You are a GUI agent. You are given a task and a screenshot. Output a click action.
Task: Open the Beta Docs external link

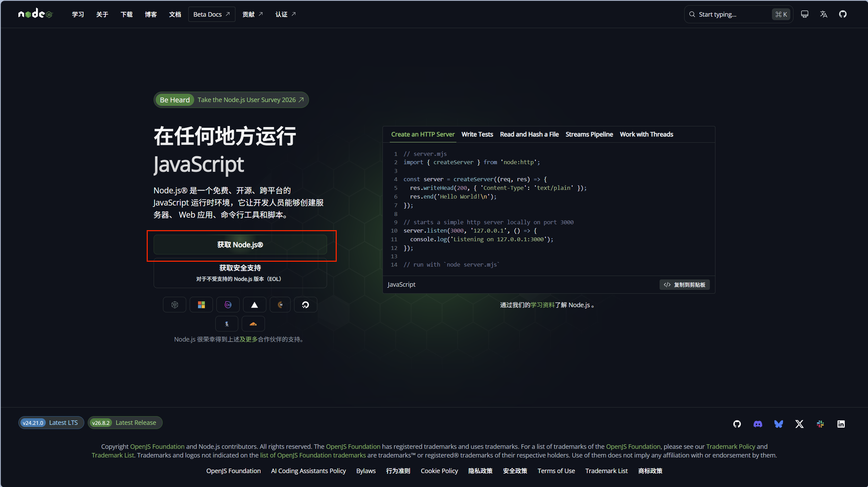[x=212, y=14]
